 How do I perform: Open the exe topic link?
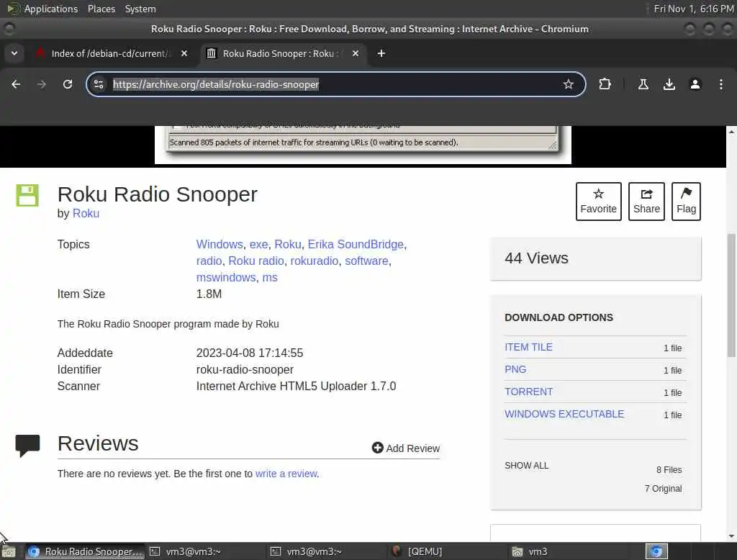[258, 245]
